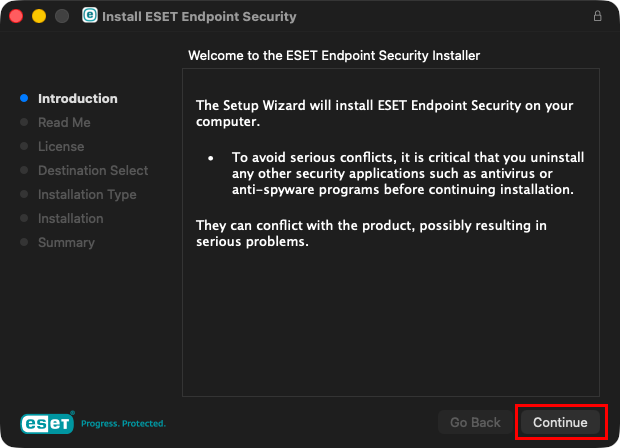
Task: Close the installer with the red button
Action: click(x=17, y=17)
